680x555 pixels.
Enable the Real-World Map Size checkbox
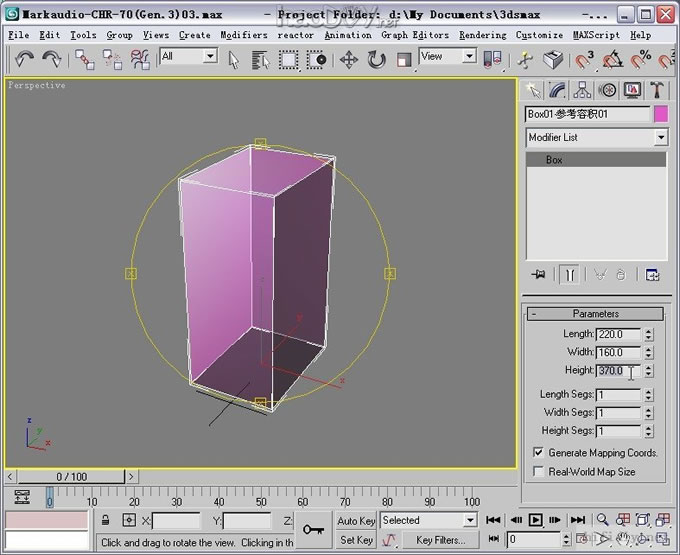tap(539, 472)
